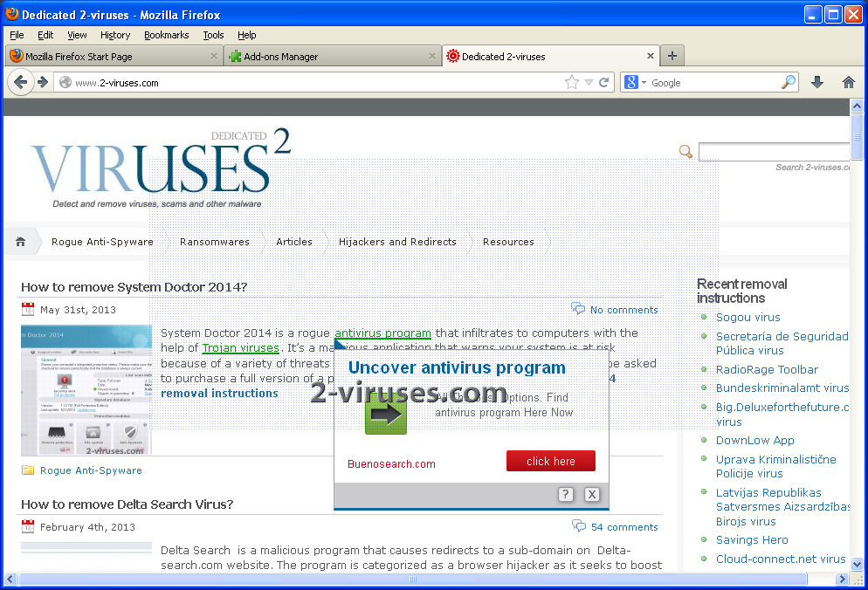Switch to the Add-ons Manager tab
This screenshot has width=868, height=590.
[332, 56]
